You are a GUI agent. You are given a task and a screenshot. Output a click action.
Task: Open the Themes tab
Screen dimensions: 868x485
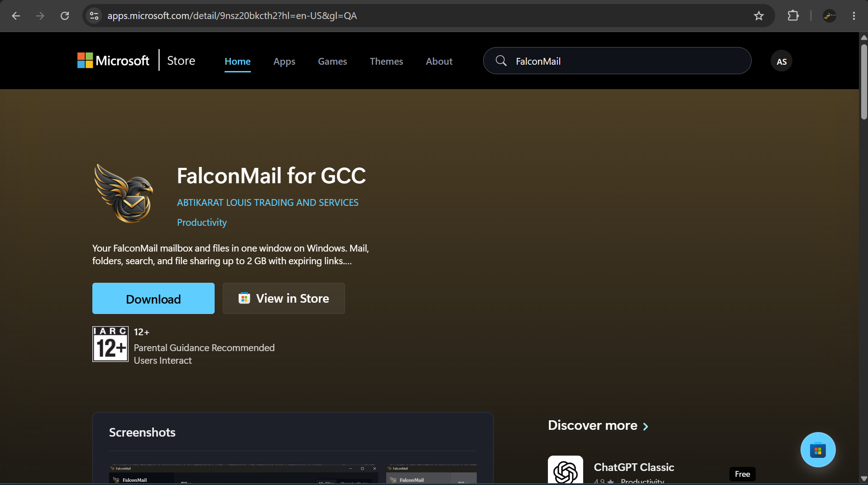[386, 62]
